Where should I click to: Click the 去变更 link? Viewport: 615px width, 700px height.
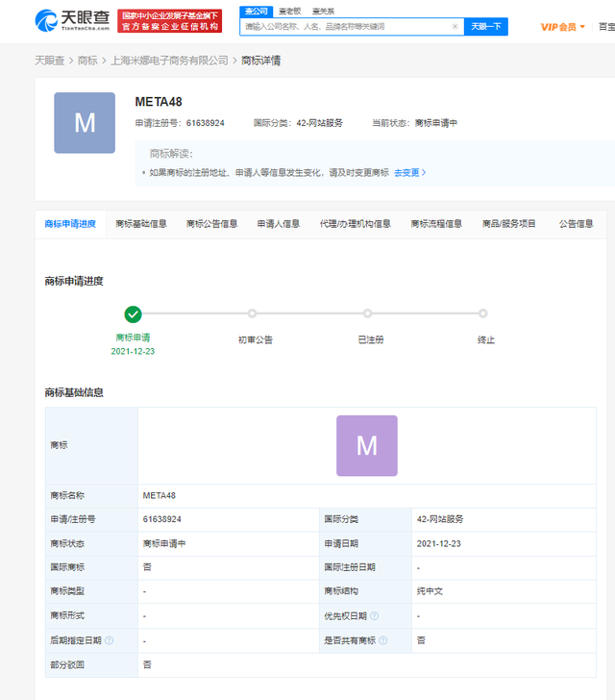point(409,173)
